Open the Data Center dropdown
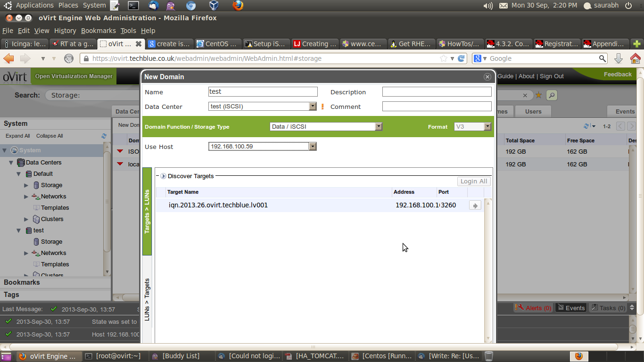The image size is (644, 362). click(313, 107)
